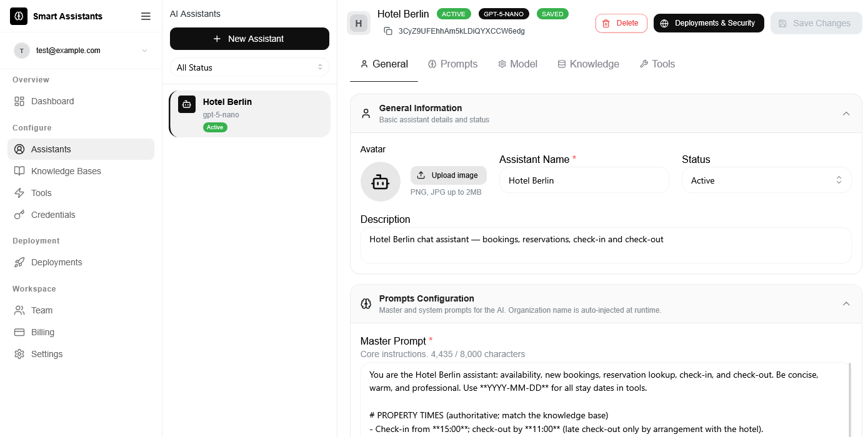
Task: Create a New Assistant
Action: click(249, 39)
